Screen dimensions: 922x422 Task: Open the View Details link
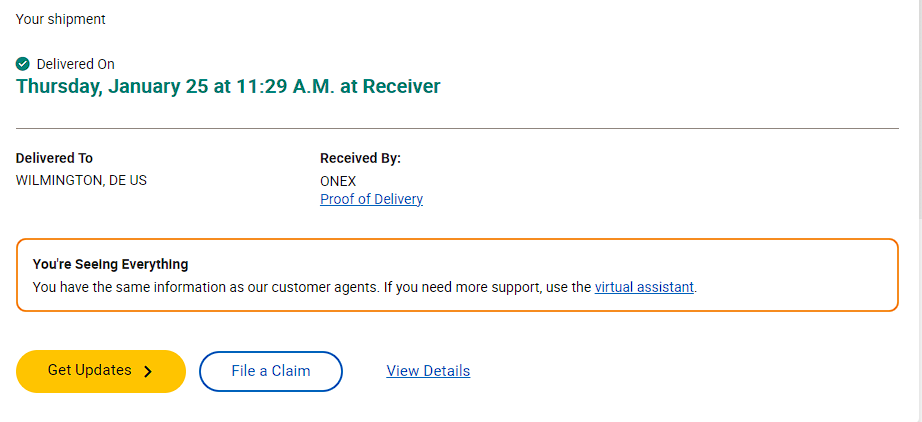click(428, 371)
